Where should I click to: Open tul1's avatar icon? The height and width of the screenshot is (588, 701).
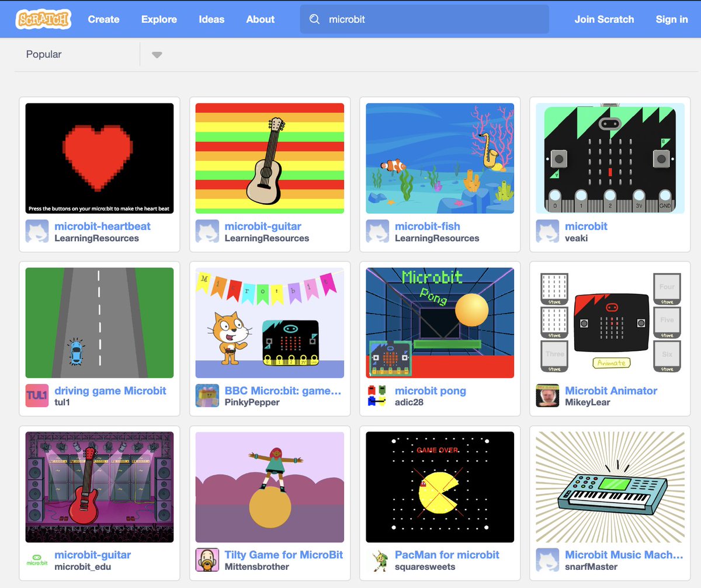37,396
